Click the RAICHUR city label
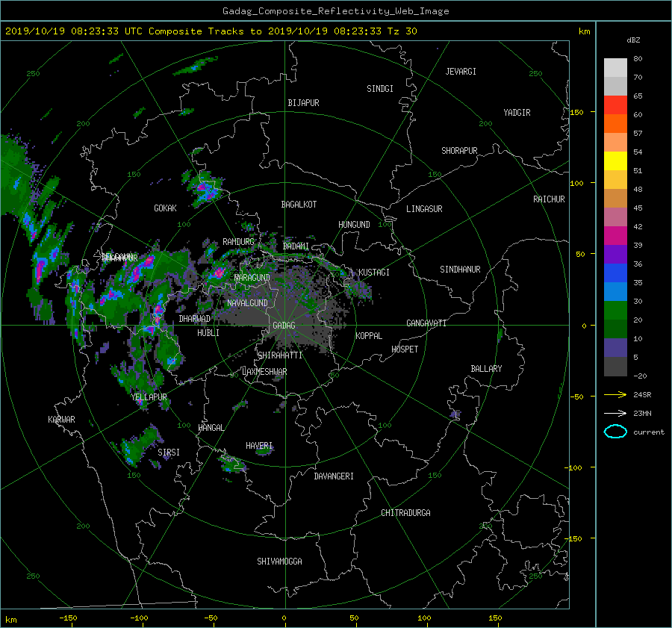The height and width of the screenshot is (628, 672). pyautogui.click(x=549, y=199)
